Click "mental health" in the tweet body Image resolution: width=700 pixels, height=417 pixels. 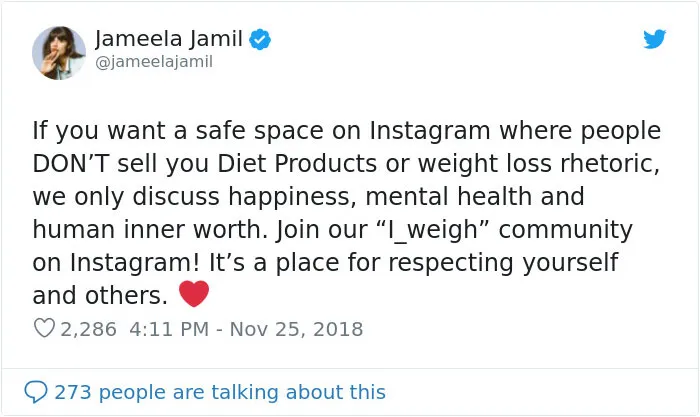tap(448, 196)
